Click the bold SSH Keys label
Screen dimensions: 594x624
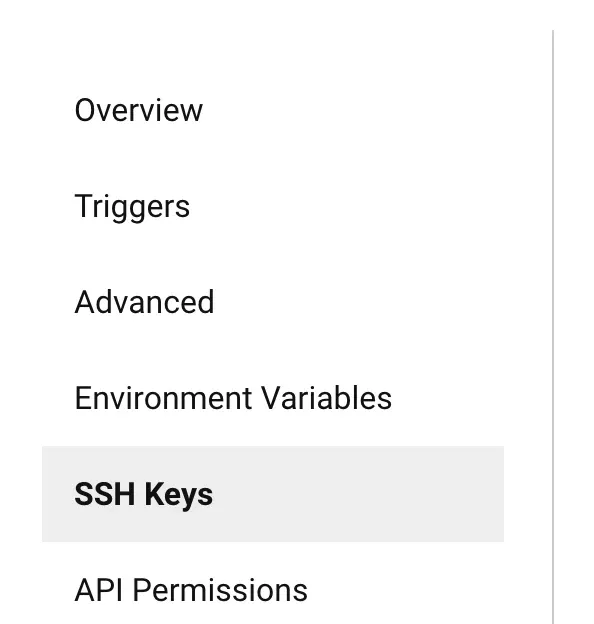(x=144, y=495)
